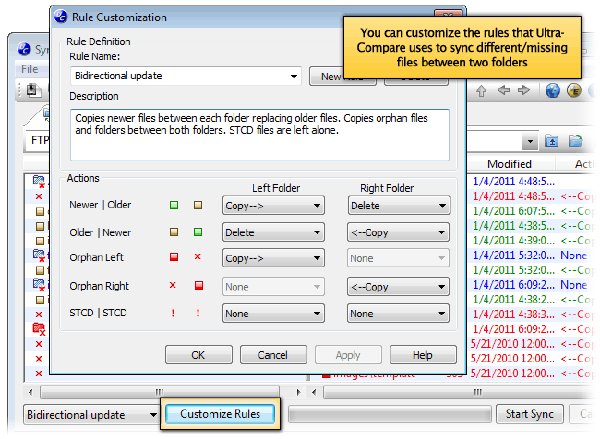Image resolution: width=600 pixels, height=439 pixels.
Task: Open the STCD Right Folder None dropdown
Action: pyautogui.click(x=398, y=313)
